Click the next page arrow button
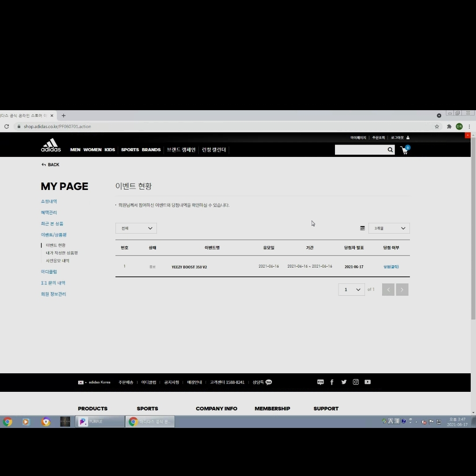The height and width of the screenshot is (476, 476). pos(402,290)
